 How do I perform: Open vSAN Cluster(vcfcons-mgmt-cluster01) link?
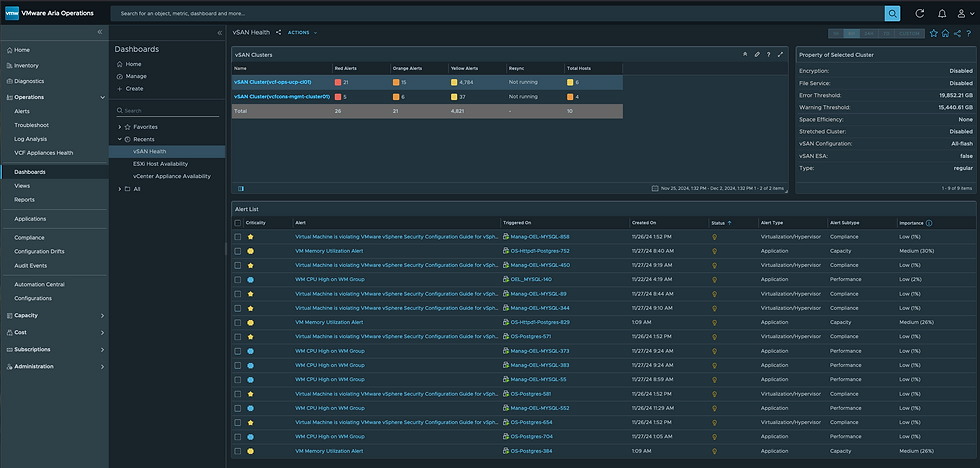coord(281,97)
